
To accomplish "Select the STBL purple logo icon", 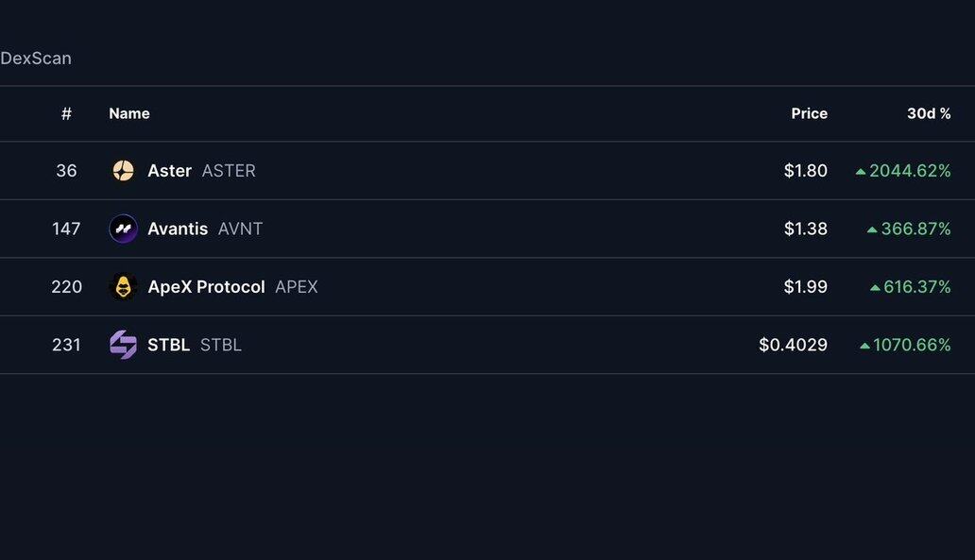I will [x=123, y=345].
